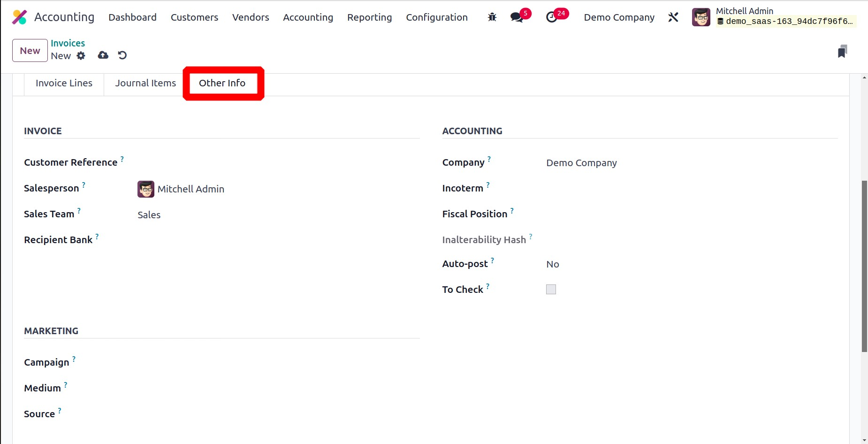Click the Odoo Accounting app logo
Screen dimensions: 868x444
[19, 17]
